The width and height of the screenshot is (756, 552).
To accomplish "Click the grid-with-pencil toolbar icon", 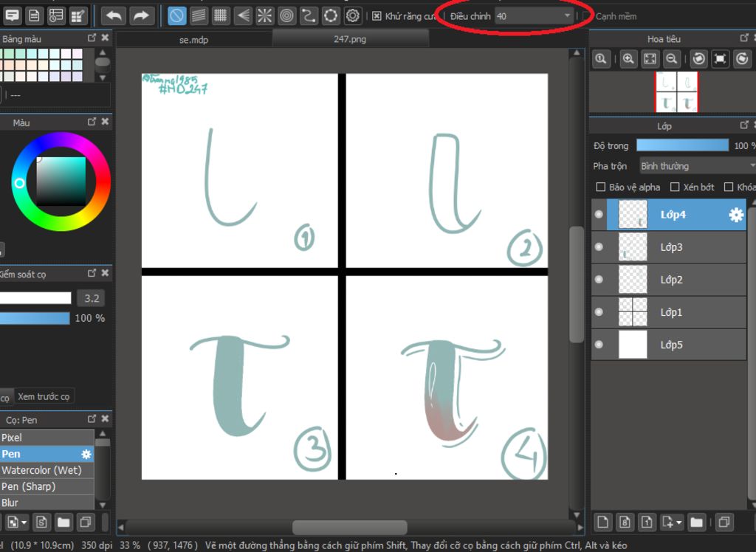I will (78, 16).
